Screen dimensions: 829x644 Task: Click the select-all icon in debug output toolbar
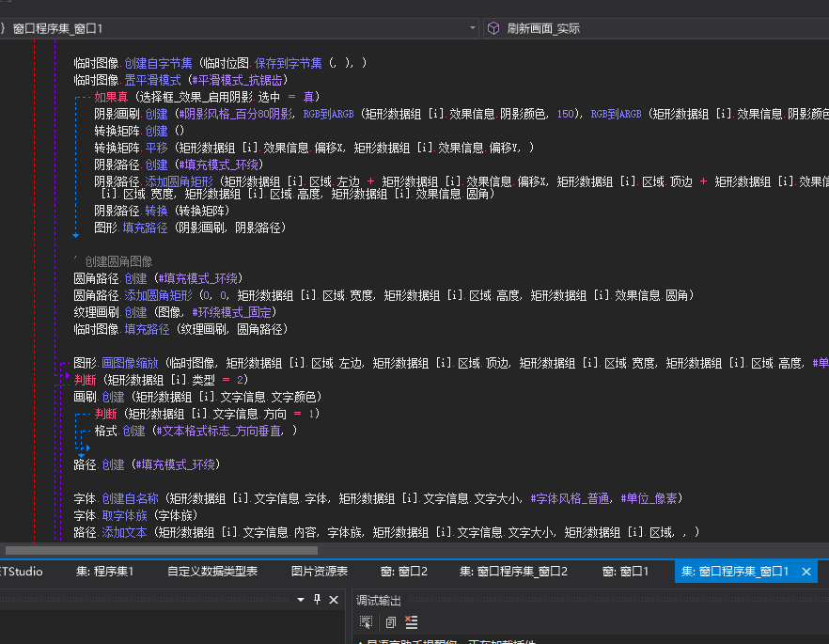[x=367, y=622]
